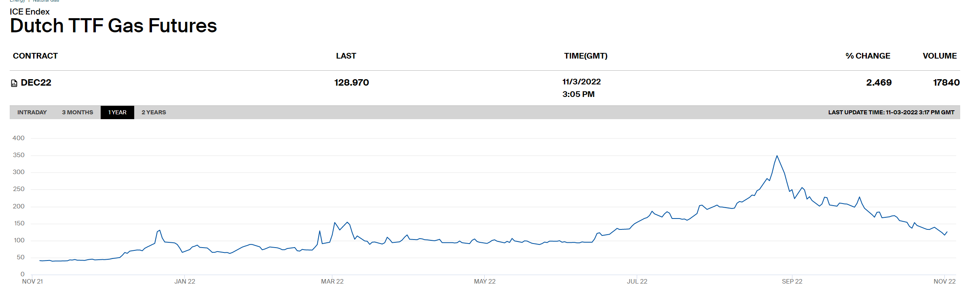The width and height of the screenshot is (980, 290).
Task: Click the Dutch TTF Gas Futures heading
Action: point(113,25)
